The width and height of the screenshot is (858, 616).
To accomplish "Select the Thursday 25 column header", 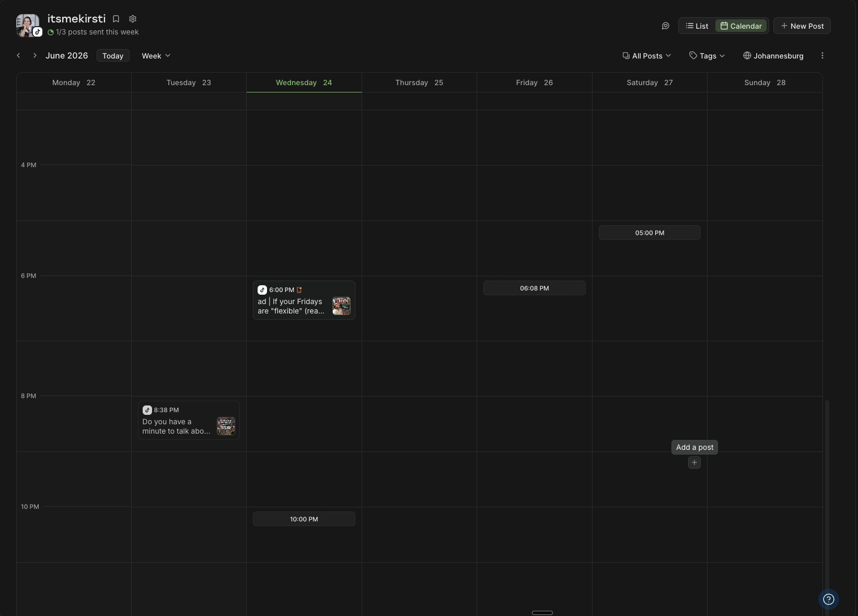I will click(x=419, y=83).
